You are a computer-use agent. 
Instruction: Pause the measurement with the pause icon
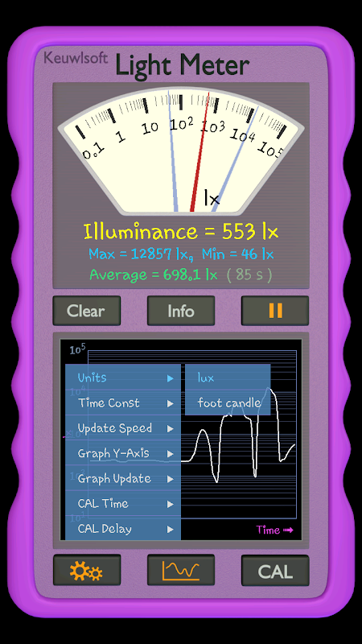click(275, 311)
